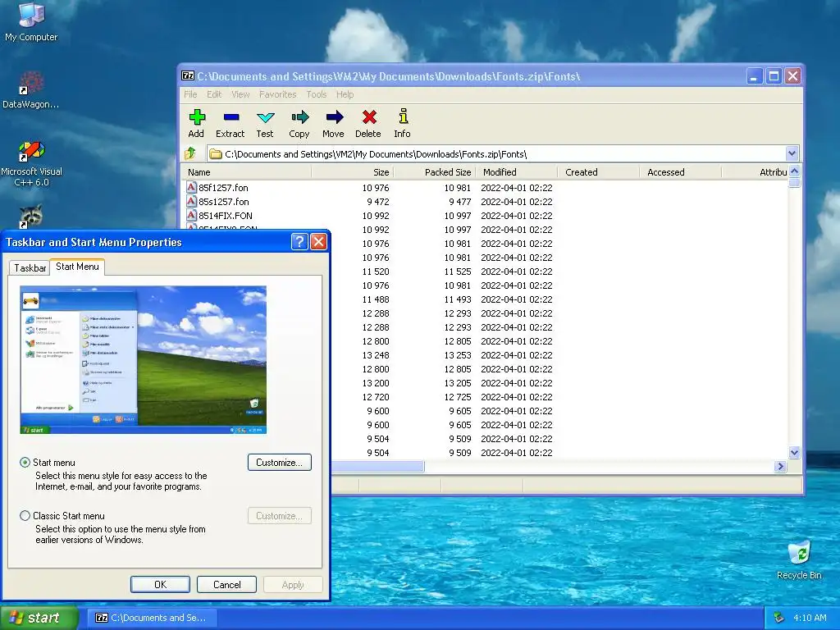Image resolution: width=840 pixels, height=630 pixels.
Task: Sort the file list by Size column
Action: pyautogui.click(x=352, y=172)
